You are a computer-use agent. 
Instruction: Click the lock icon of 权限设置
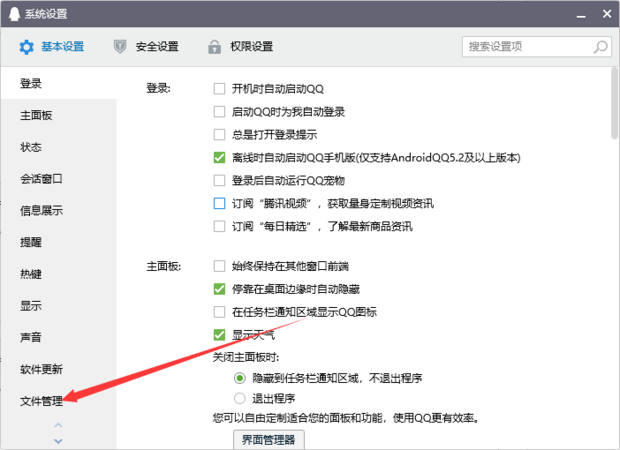[x=214, y=47]
